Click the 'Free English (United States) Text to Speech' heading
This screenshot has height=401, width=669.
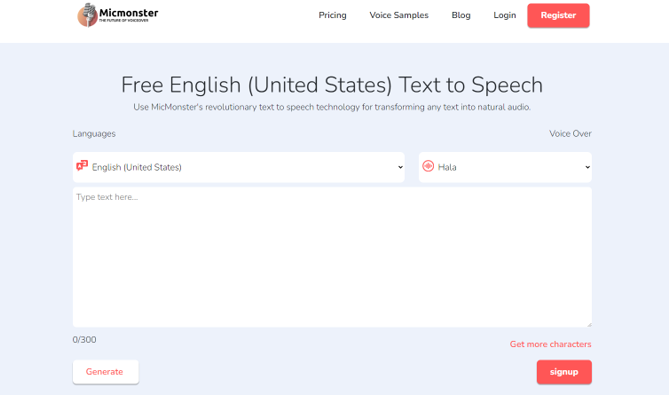(x=332, y=85)
